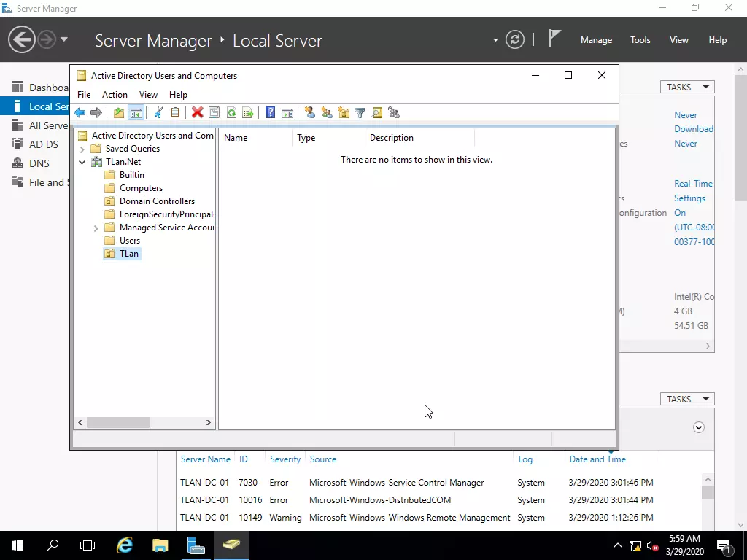Collapse the TLan.Net domain node
This screenshot has height=560, width=747.
pos(82,162)
